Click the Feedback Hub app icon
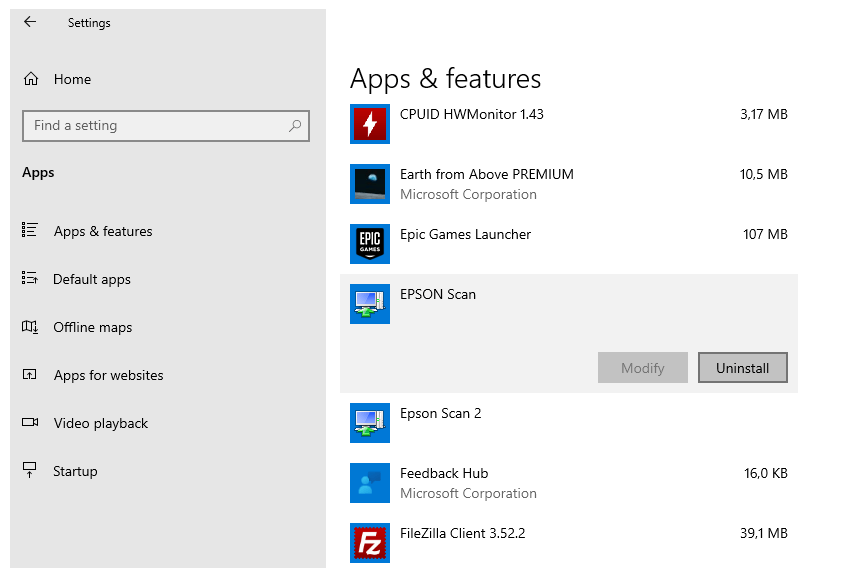 pos(370,483)
